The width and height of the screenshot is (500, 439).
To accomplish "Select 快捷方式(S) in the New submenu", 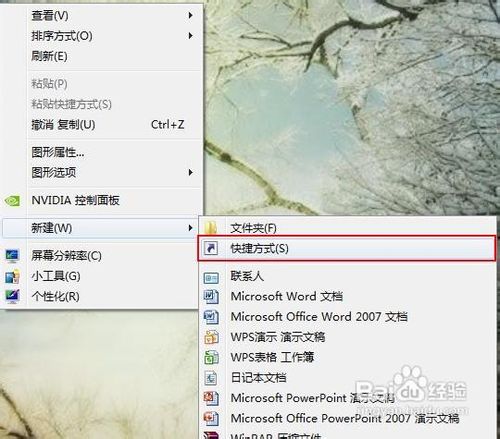I will (347, 248).
